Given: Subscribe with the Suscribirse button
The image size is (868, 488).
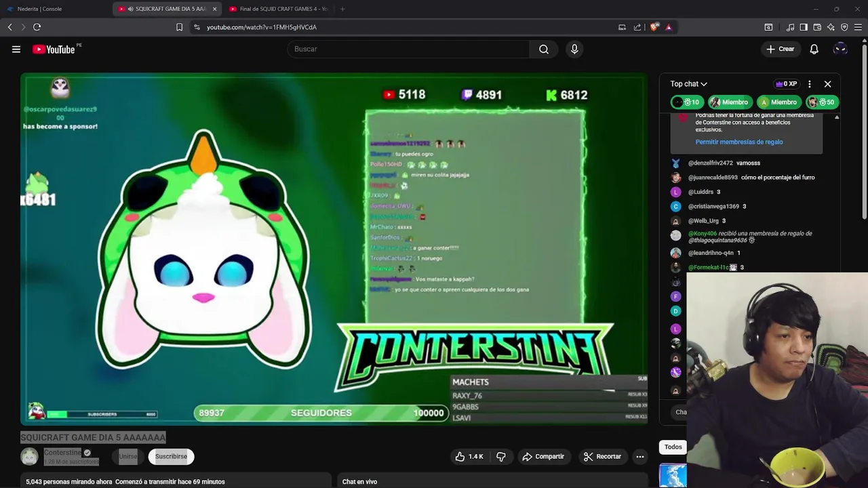Looking at the screenshot, I should point(171,457).
